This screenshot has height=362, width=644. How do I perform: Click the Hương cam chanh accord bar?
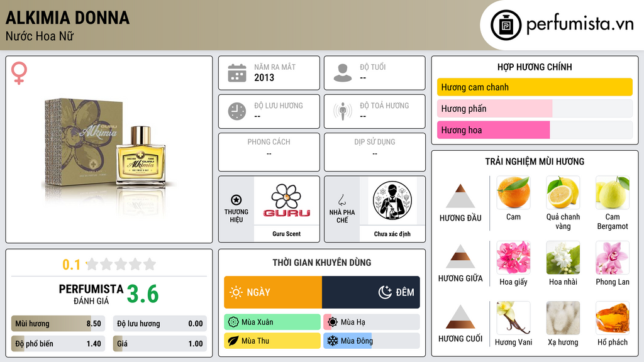535,87
